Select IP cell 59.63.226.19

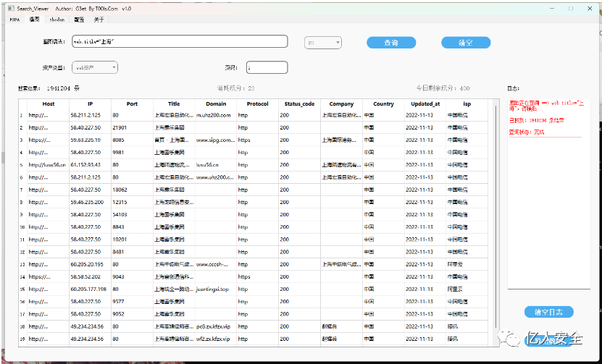click(x=91, y=140)
